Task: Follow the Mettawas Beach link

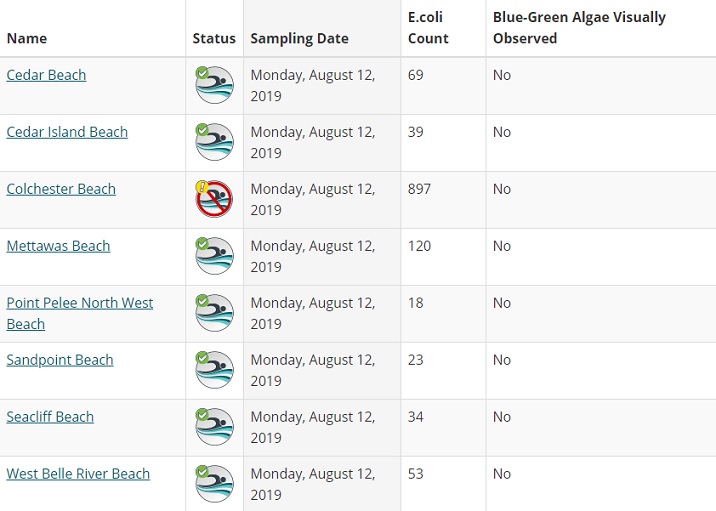Action: coord(58,246)
